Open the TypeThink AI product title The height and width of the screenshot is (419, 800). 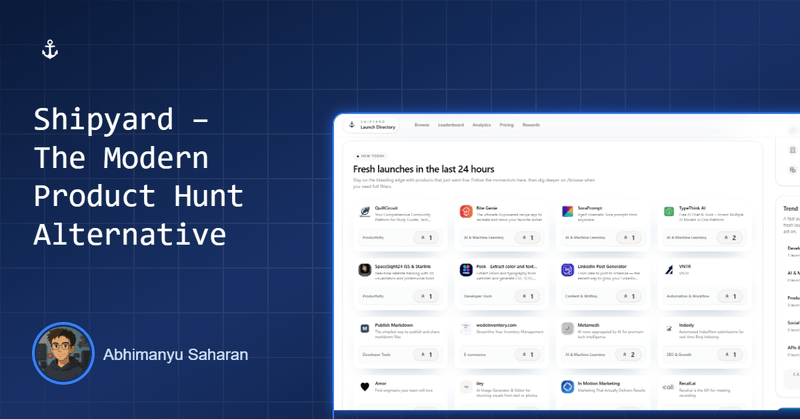pos(692,208)
